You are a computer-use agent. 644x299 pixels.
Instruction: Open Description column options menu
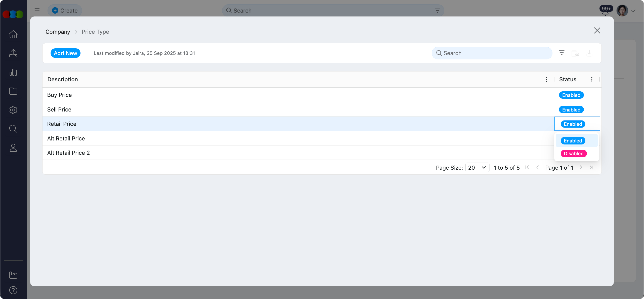pos(546,79)
